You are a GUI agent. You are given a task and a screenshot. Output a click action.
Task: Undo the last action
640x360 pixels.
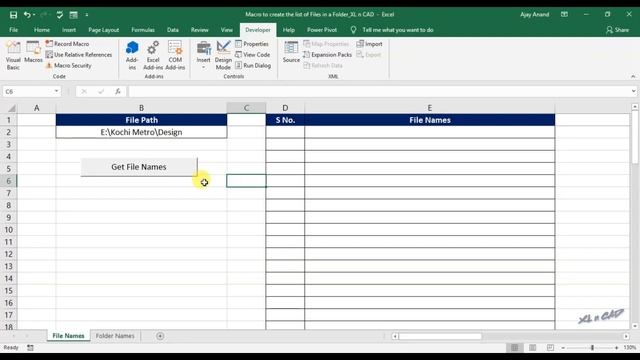[x=27, y=15]
